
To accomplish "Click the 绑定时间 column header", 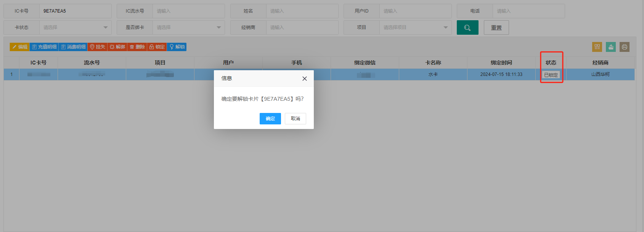I will 501,63.
